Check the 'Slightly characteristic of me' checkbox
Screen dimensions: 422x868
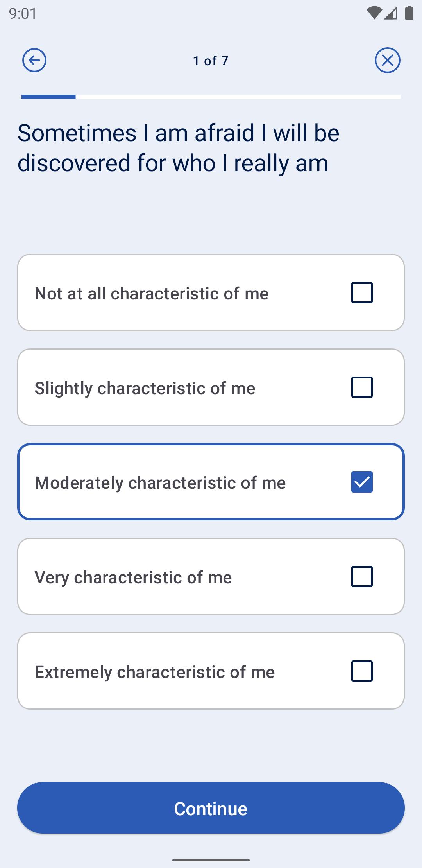pyautogui.click(x=362, y=387)
